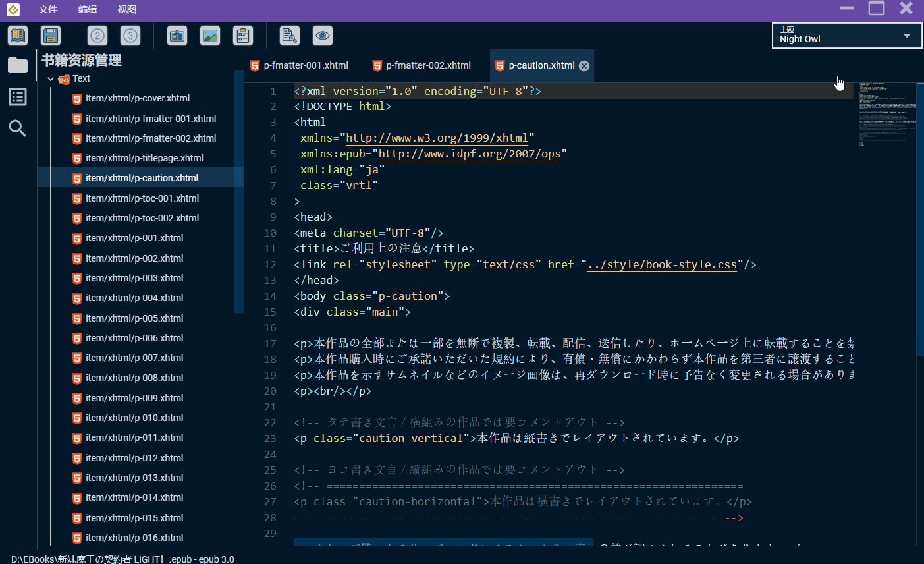Click the open book toolbar icon
Viewport: 924px width, 564px height.
click(18, 36)
